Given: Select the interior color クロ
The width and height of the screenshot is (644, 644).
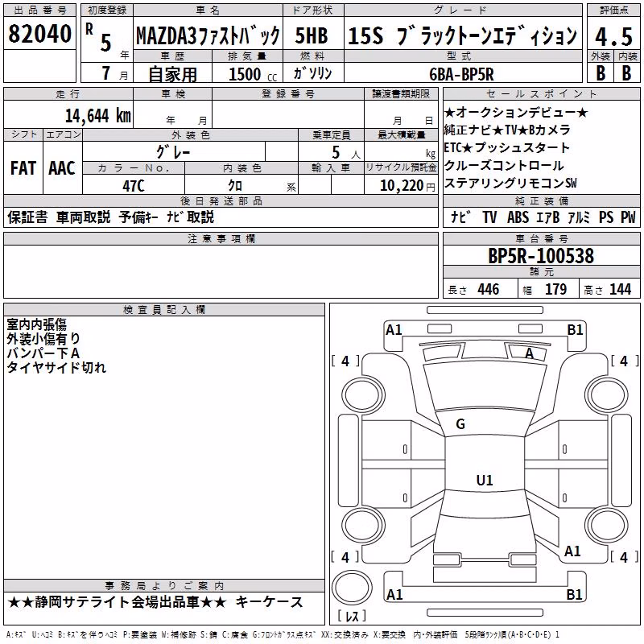Looking at the screenshot, I should coord(235,186).
